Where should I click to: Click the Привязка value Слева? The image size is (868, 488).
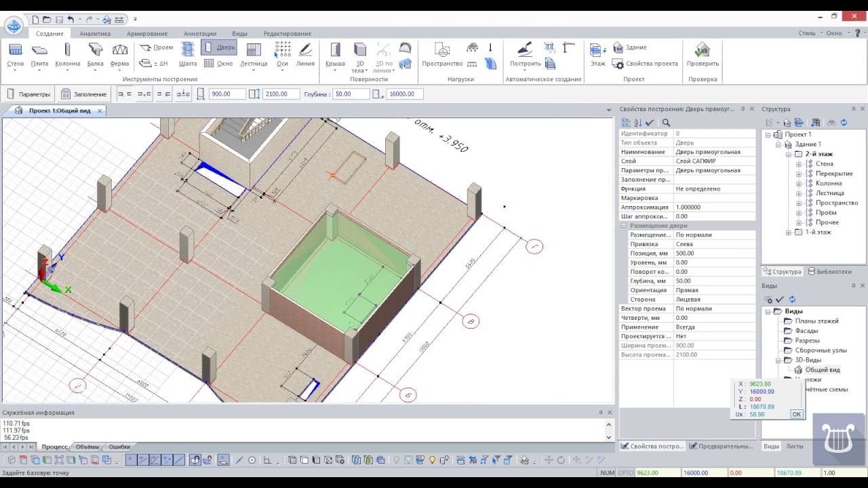(x=714, y=244)
